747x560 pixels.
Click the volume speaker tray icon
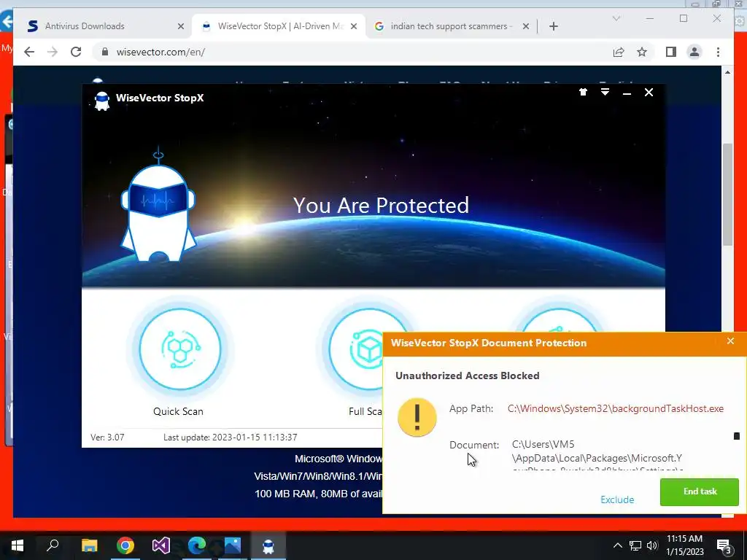[x=651, y=545]
